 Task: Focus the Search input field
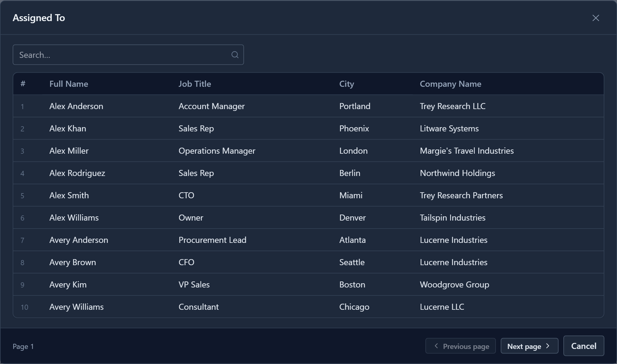click(128, 55)
